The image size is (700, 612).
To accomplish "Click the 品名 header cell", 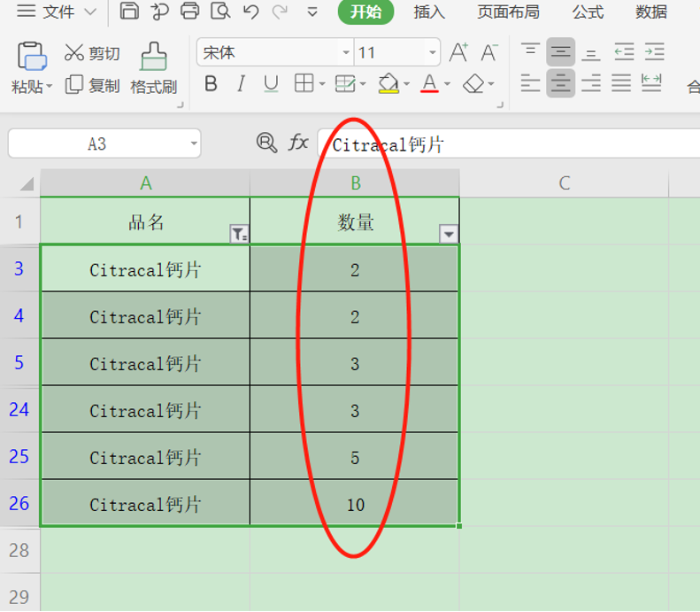I will coord(145,221).
